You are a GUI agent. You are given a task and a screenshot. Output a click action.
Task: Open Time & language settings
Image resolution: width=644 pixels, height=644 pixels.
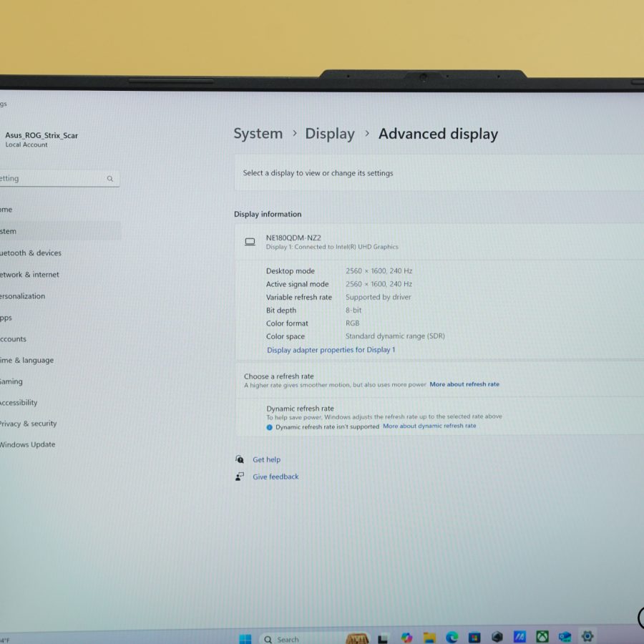click(x=26, y=360)
